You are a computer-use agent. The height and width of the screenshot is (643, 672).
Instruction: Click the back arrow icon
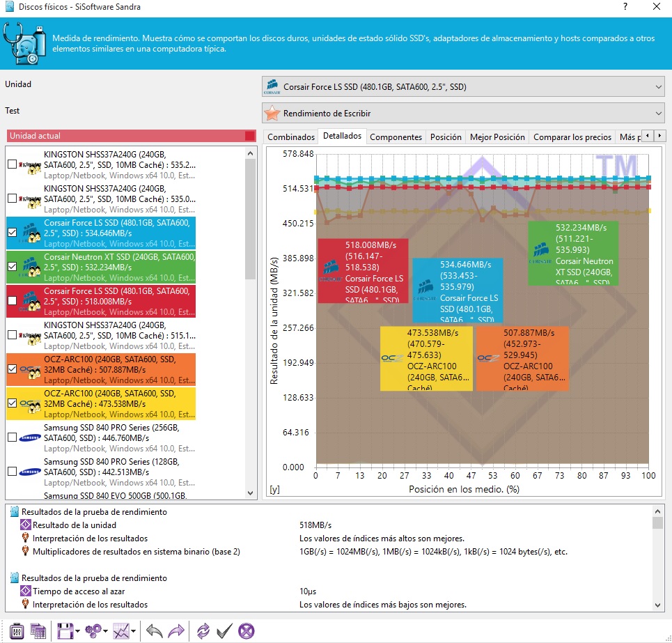(155, 631)
